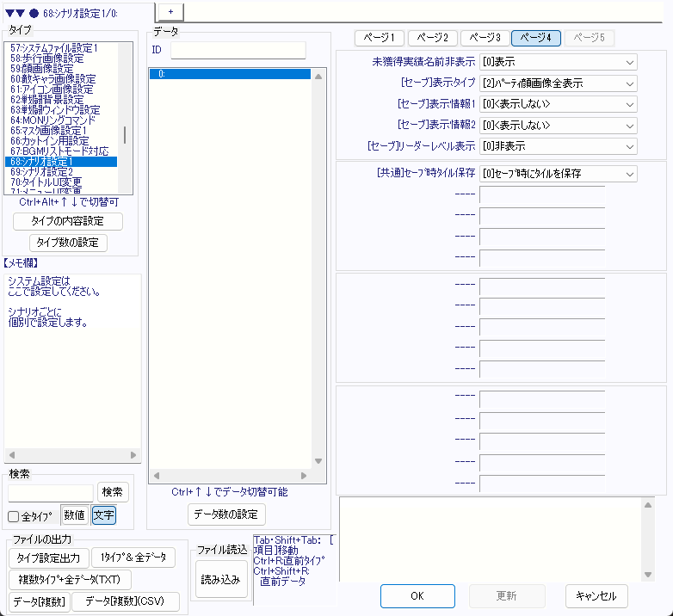Click the plus tab button at top
The width and height of the screenshot is (673, 616).
[170, 10]
